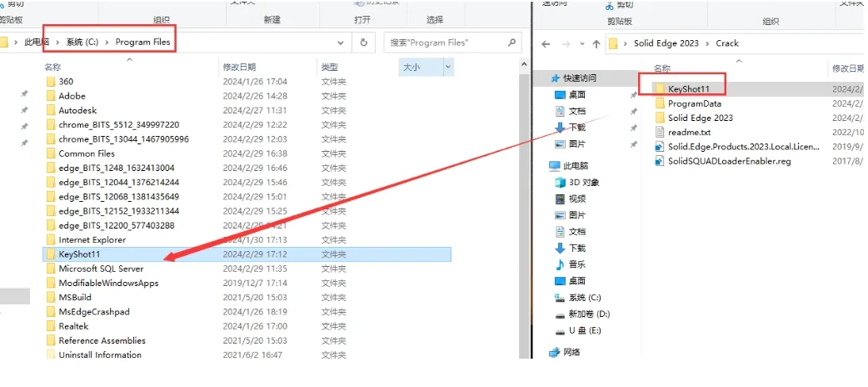Screen dimensions: 868x387
Task: Select the chrome_BITS_13044_1467905996 folder
Action: point(248,139)
